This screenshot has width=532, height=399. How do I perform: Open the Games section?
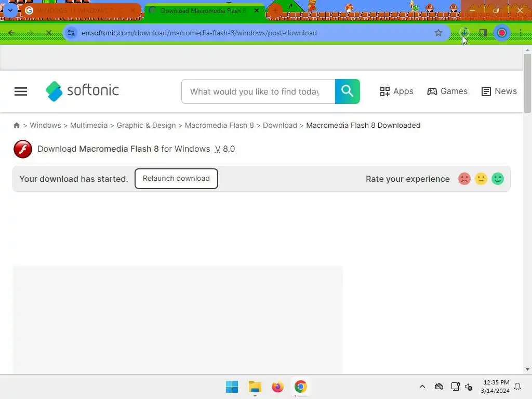[447, 91]
